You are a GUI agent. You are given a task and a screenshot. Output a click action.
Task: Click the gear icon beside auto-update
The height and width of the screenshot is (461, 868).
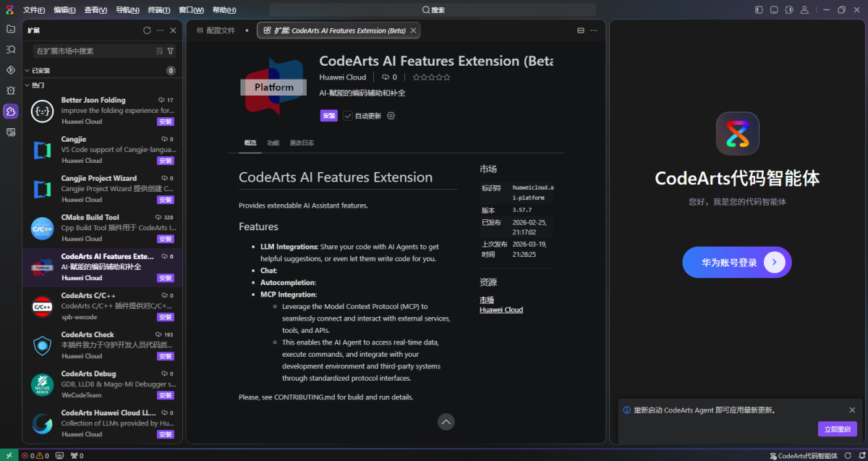391,116
